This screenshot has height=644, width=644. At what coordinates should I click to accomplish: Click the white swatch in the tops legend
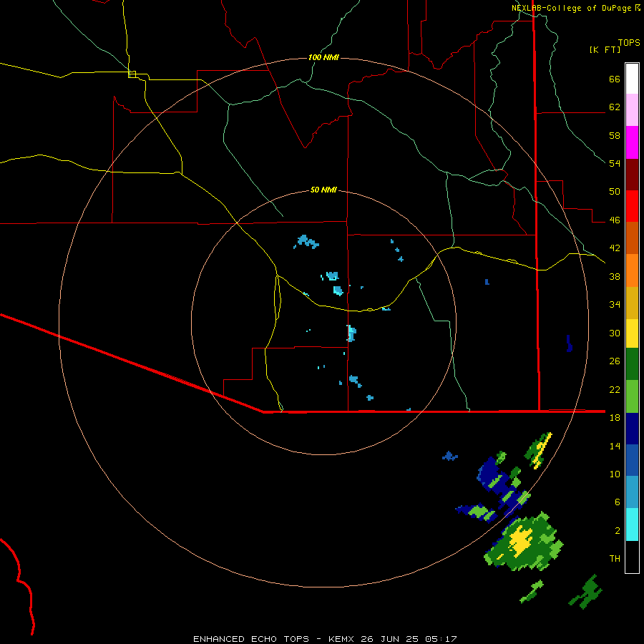coord(632,79)
